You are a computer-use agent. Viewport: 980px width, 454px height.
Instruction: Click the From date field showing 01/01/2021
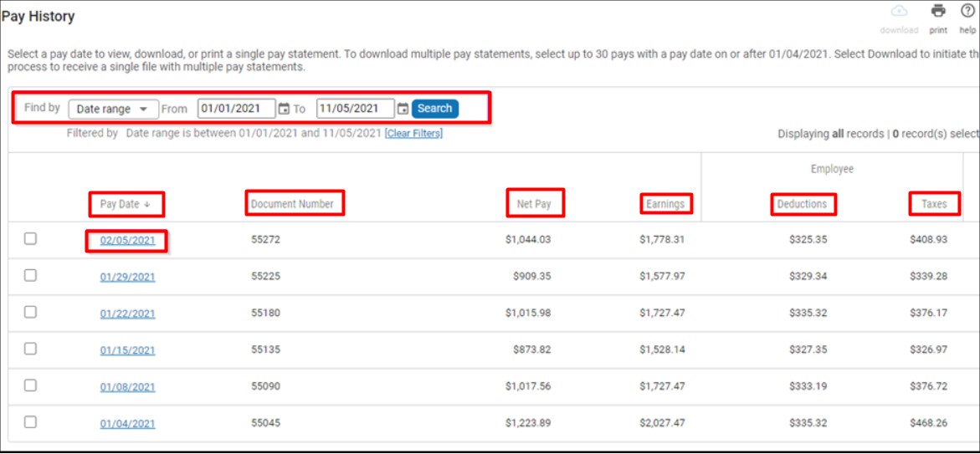(236, 109)
